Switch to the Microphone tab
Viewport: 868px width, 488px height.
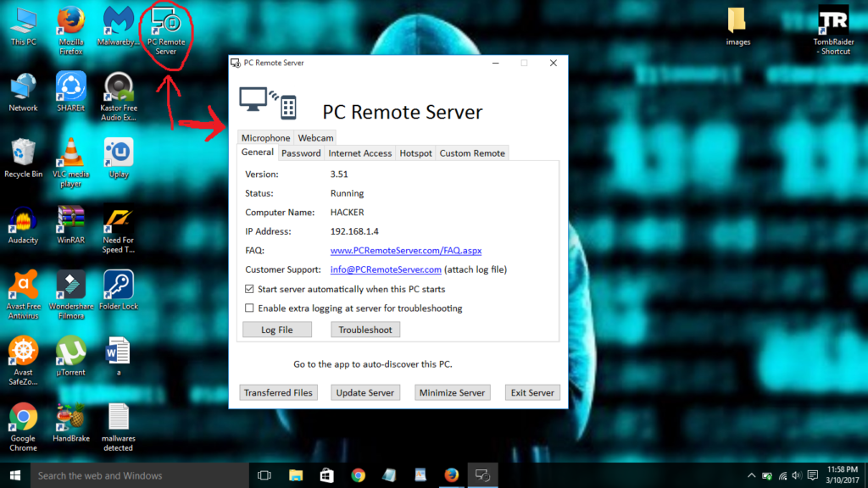point(265,138)
